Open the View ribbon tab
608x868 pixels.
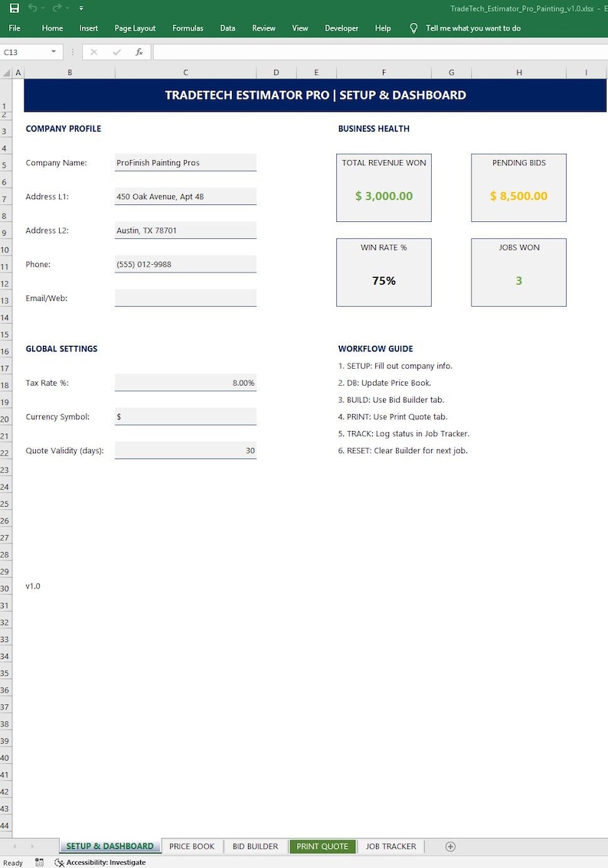pyautogui.click(x=300, y=28)
